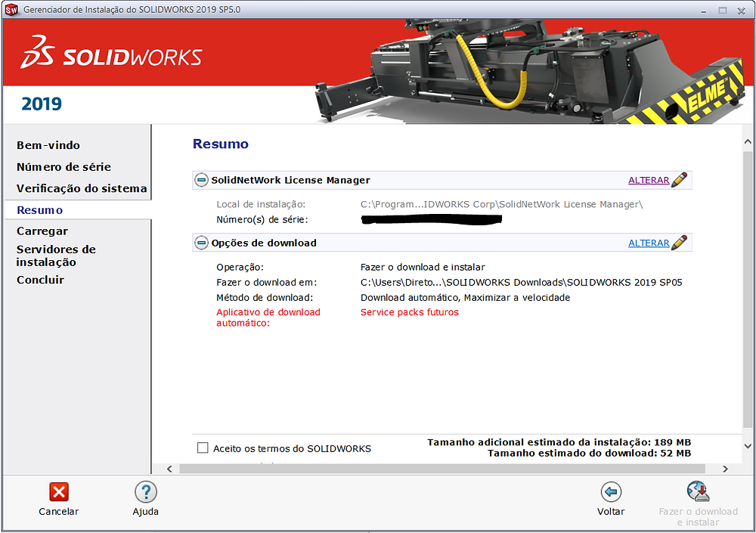Go back using the Voltar arrow icon
The image size is (756, 533).
(611, 492)
